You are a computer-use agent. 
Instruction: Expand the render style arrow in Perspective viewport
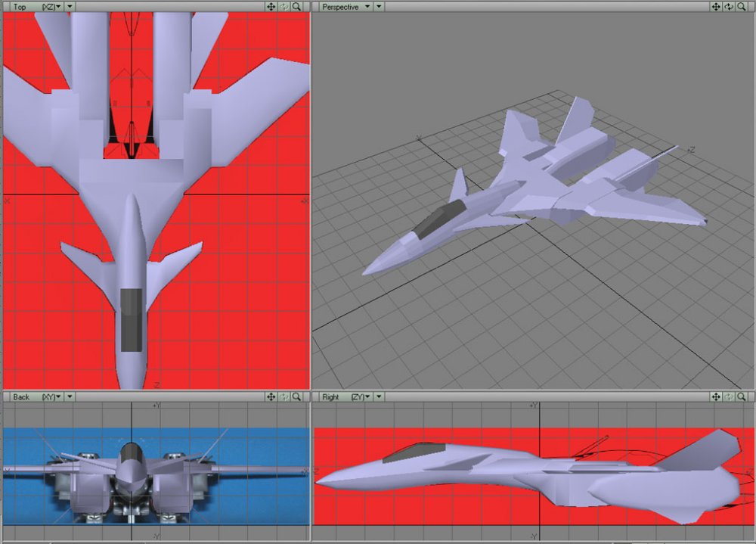[380, 6]
